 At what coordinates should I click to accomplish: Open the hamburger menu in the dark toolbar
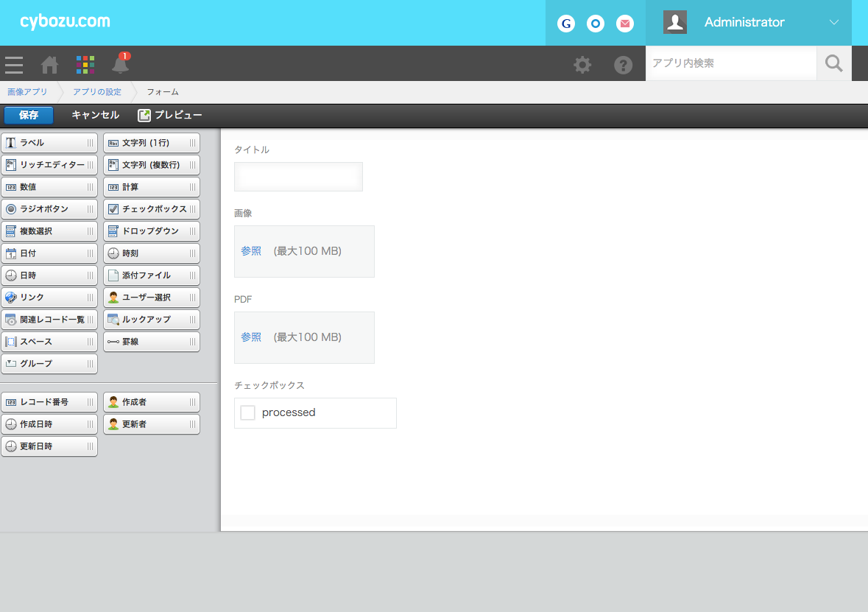14,65
